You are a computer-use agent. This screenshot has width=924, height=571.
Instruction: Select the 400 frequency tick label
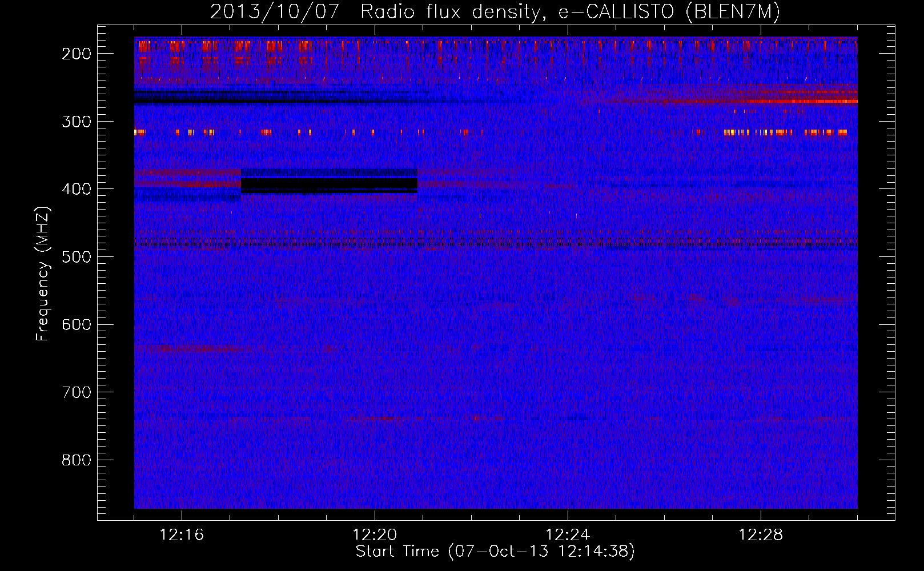point(77,189)
